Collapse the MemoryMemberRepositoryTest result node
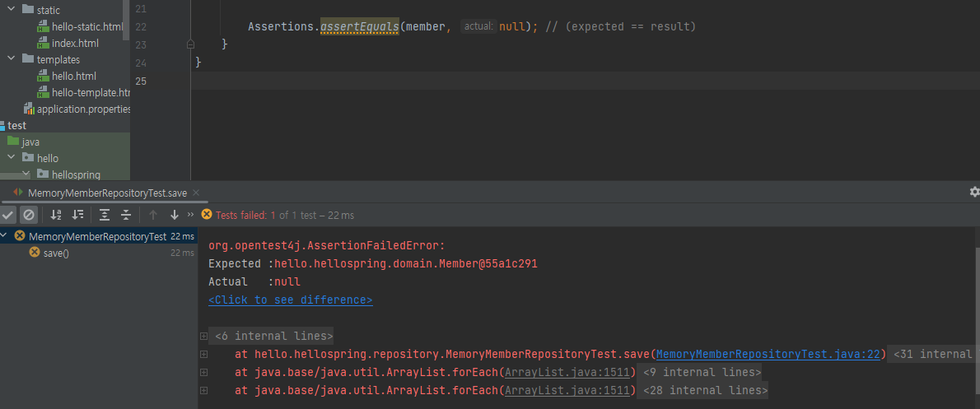980x409 pixels. (x=4, y=236)
